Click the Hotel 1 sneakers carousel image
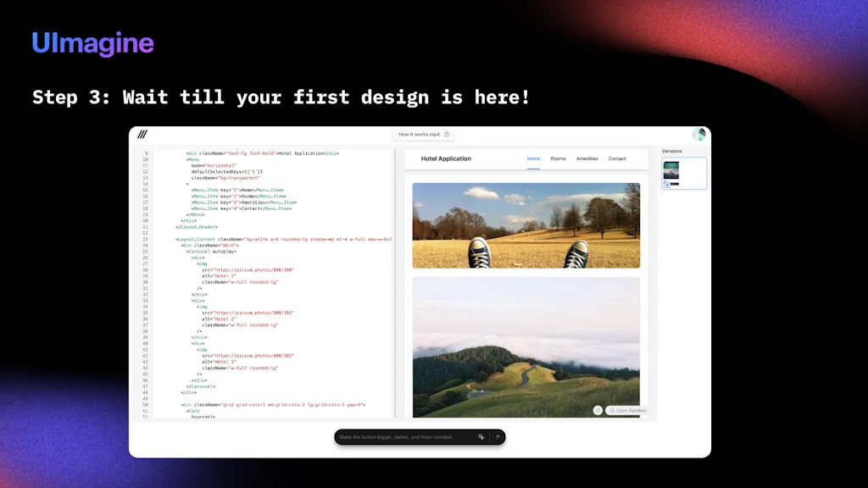The height and width of the screenshot is (488, 868). 526,225
